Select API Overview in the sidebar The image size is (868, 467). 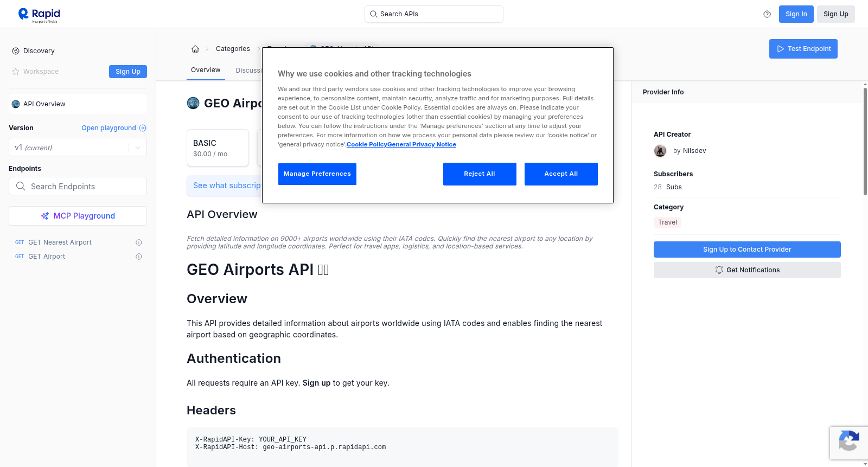[78, 104]
